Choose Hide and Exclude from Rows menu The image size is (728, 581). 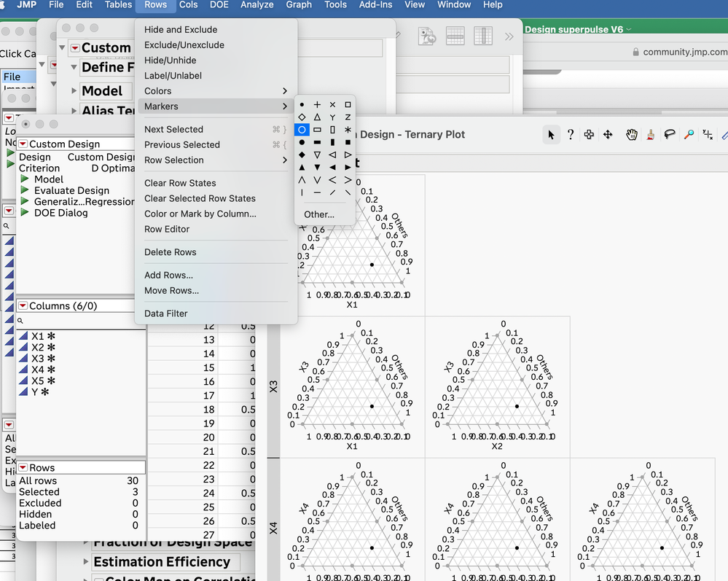click(181, 30)
